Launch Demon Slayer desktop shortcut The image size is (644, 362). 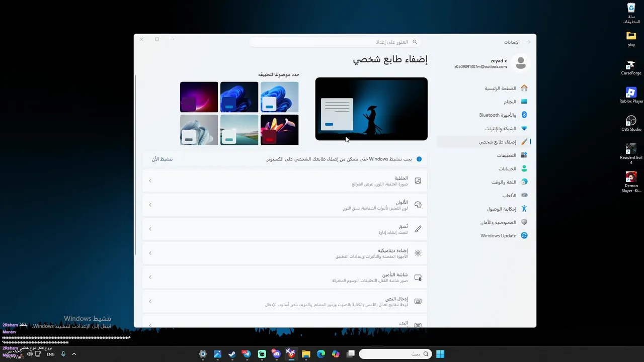tap(631, 182)
